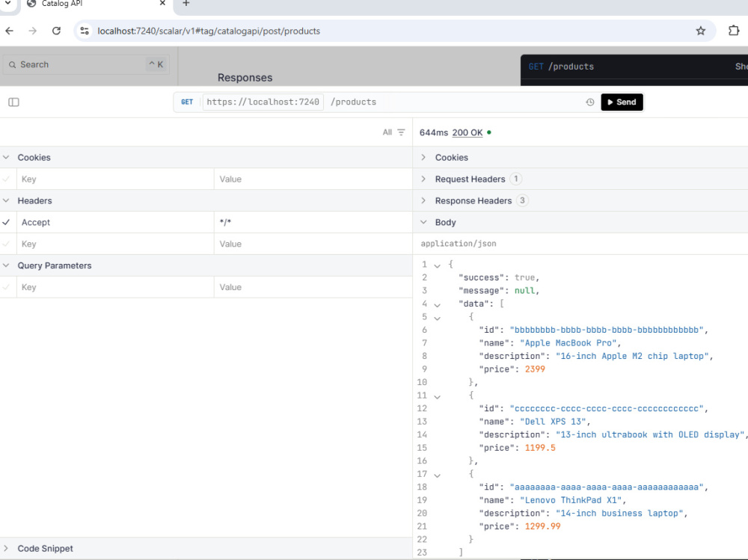Fold the object starting at line 17
The image size is (748, 560).
point(437,475)
